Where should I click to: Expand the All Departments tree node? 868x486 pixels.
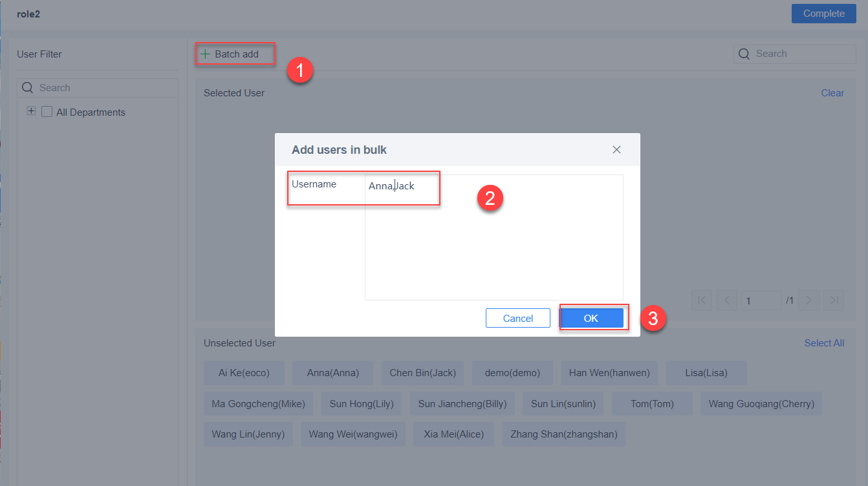pyautogui.click(x=31, y=111)
